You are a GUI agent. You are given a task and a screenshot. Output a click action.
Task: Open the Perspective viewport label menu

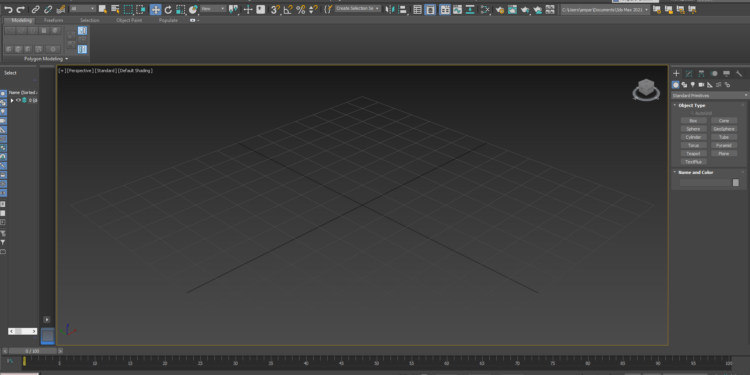click(x=79, y=71)
